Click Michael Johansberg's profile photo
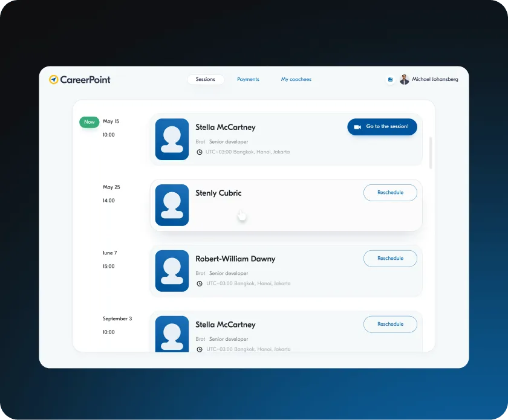This screenshot has height=420, width=508. pos(404,79)
